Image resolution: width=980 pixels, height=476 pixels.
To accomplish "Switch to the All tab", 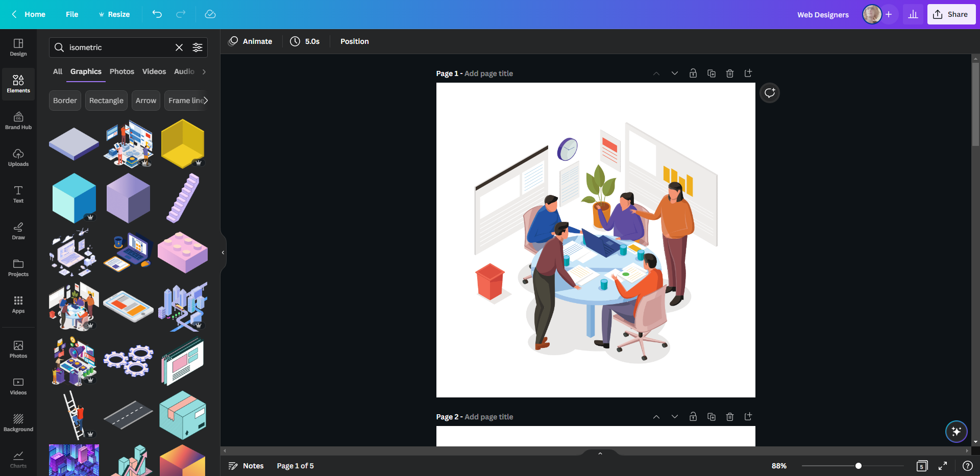I will 58,71.
